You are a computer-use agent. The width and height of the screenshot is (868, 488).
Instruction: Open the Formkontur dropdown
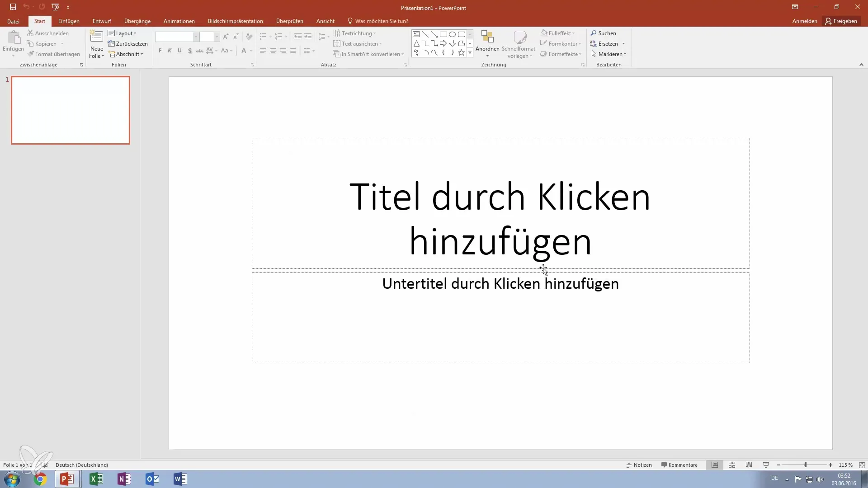click(561, 43)
